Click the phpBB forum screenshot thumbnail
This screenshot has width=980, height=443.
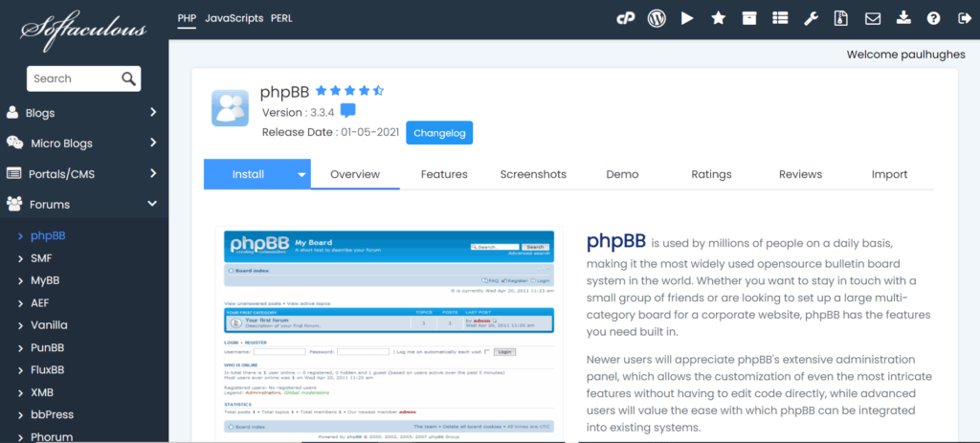point(389,335)
